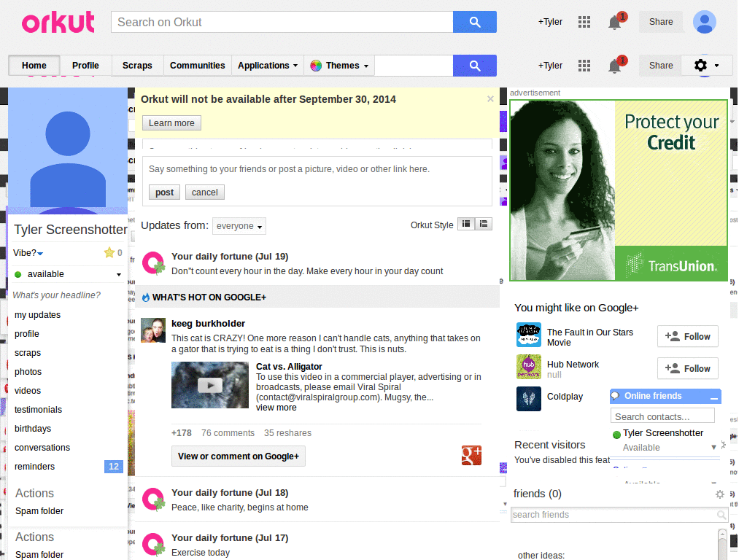Expand the Applications menu
Screen dimensions: 747x560
268,66
